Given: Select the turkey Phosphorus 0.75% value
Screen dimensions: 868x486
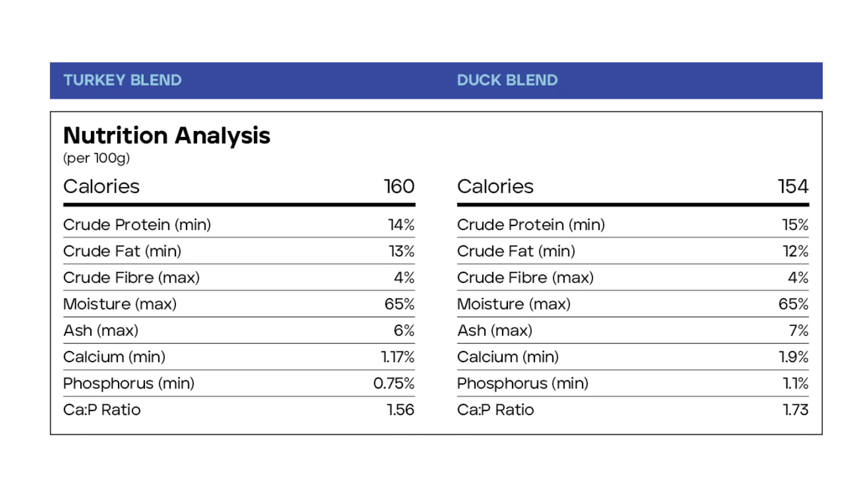Looking at the screenshot, I should click(394, 383).
